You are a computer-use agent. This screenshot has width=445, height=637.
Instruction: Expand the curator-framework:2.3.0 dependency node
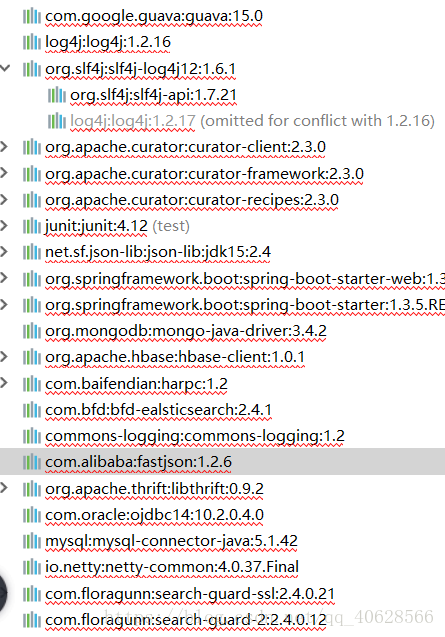[x=4, y=173]
